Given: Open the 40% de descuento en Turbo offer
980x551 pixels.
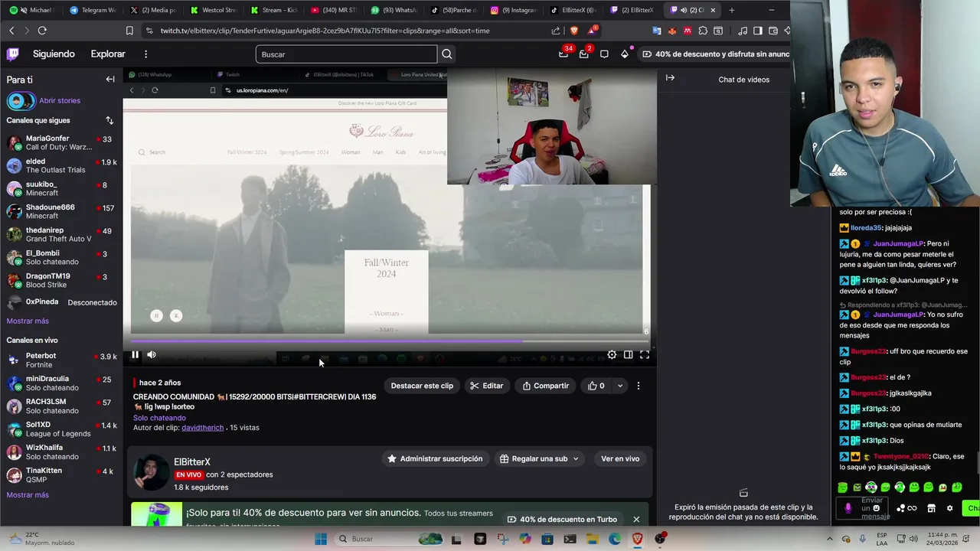Looking at the screenshot, I should click(x=562, y=519).
